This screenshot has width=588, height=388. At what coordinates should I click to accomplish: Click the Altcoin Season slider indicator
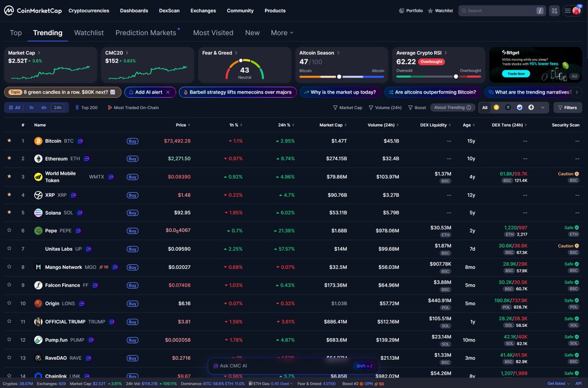pyautogui.click(x=339, y=76)
